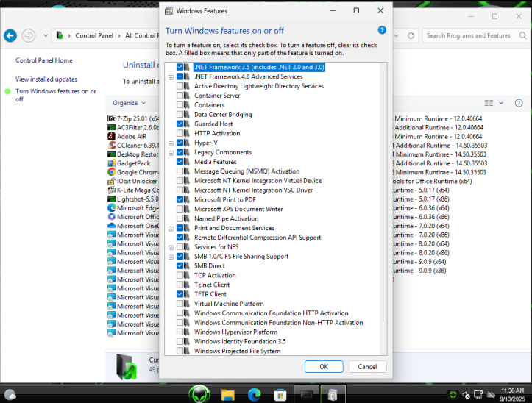Click the view layout icon in the Programs toolbar

(489, 103)
